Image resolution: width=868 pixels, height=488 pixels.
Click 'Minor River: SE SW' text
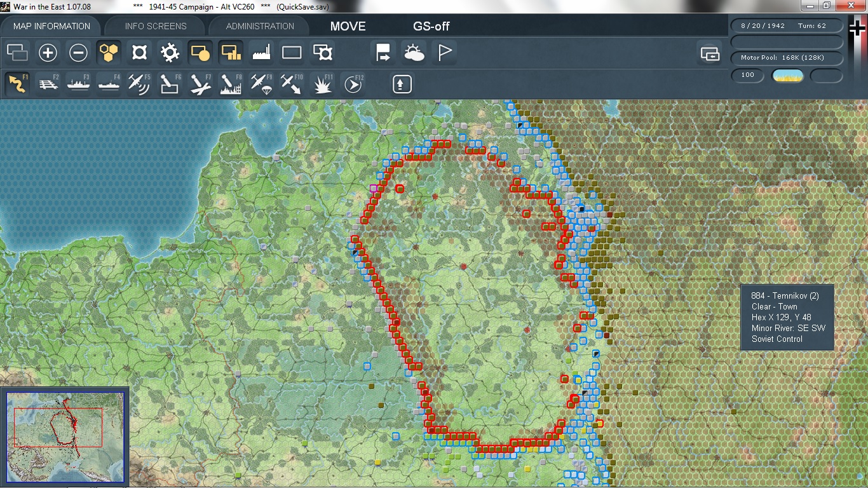tap(788, 328)
